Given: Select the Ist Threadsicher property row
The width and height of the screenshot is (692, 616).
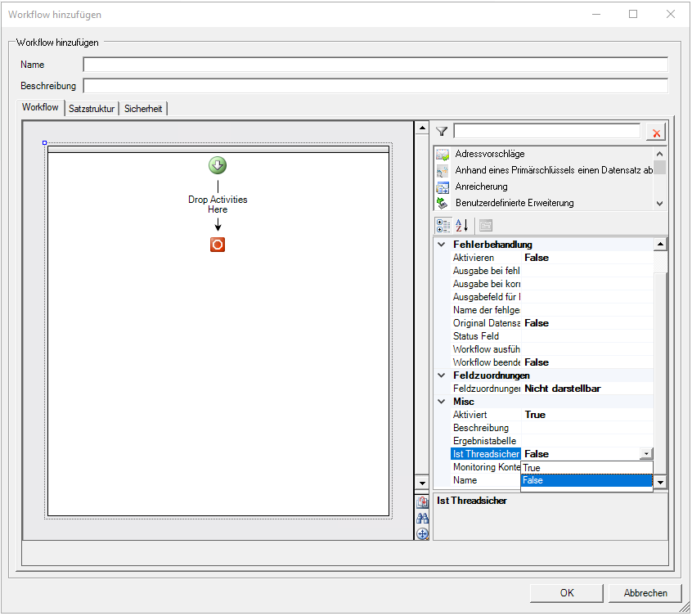Looking at the screenshot, I should tap(552, 454).
